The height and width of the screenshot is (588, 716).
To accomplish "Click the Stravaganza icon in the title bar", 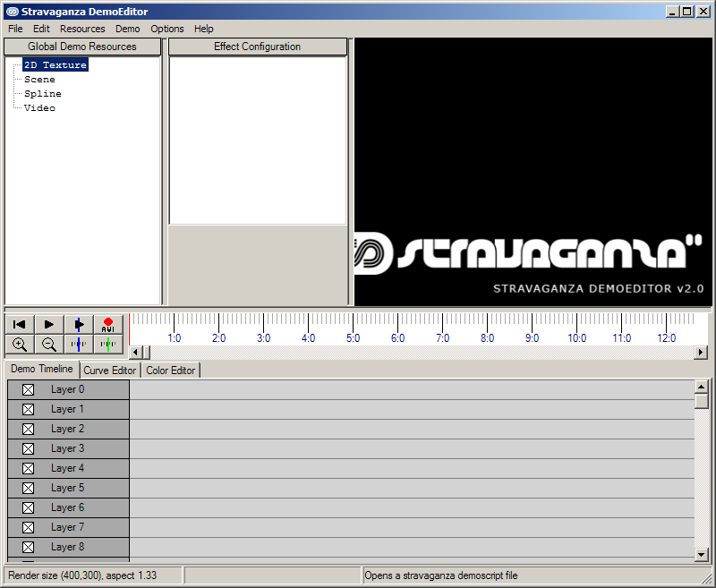I will point(13,12).
